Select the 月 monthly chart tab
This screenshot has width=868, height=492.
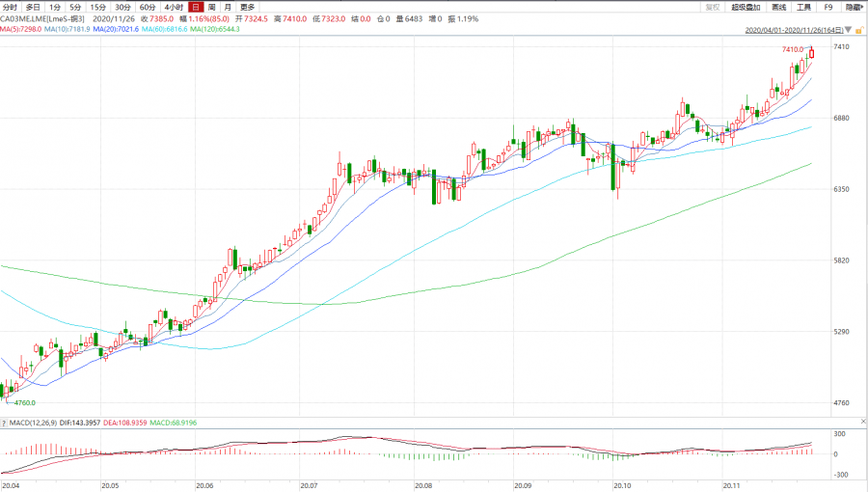click(x=227, y=7)
